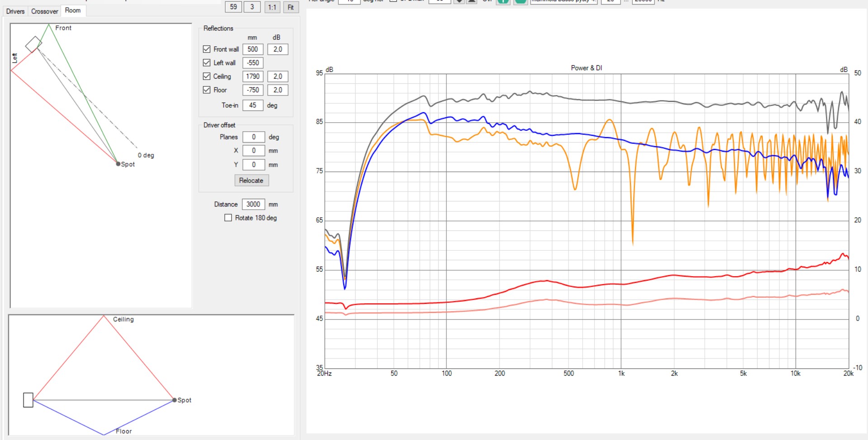Edit the Front wall distance field
This screenshot has width=868, height=440.
pos(253,49)
